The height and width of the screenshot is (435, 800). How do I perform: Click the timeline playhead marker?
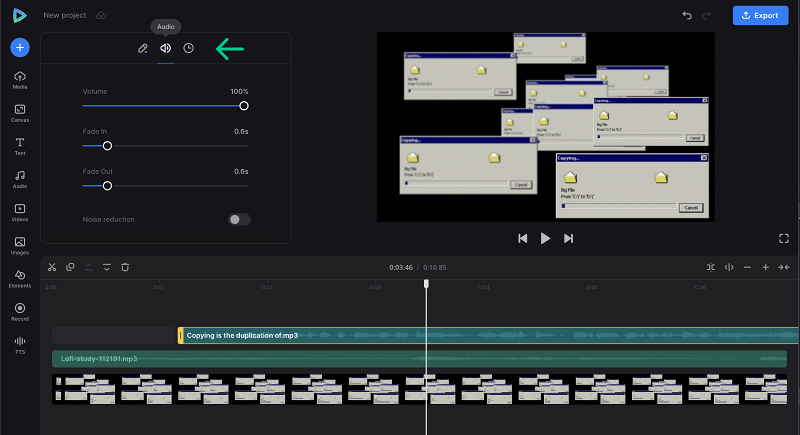point(427,284)
